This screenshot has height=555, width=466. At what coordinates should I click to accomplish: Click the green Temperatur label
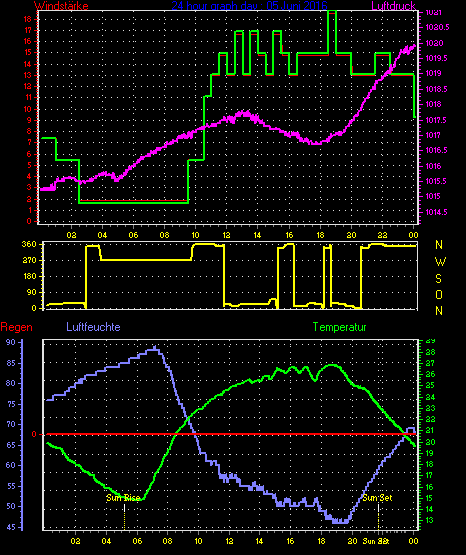[339, 327]
